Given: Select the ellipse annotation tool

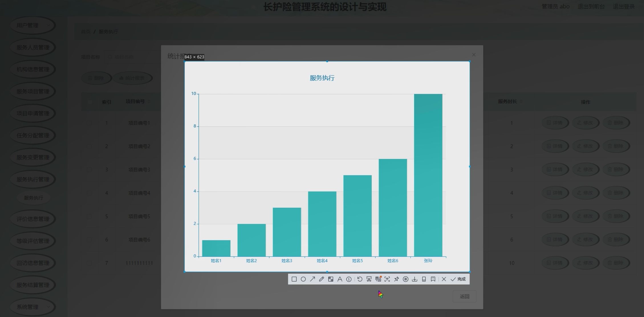Looking at the screenshot, I should pos(303,279).
